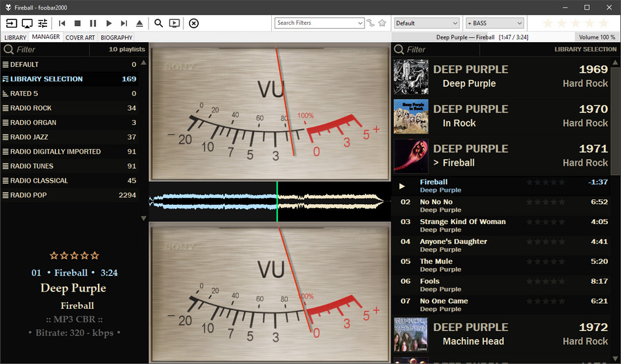The height and width of the screenshot is (364, 621).
Task: Select the track Strange Kind Of Woman
Action: [502, 225]
